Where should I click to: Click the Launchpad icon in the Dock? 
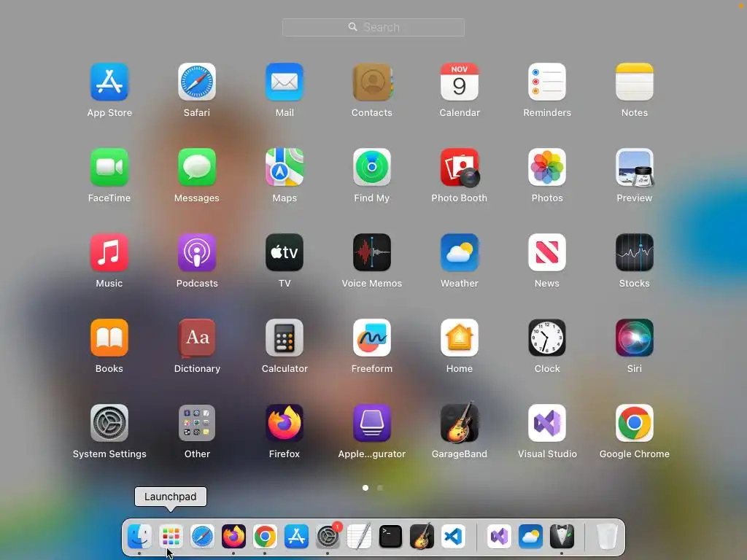171,536
